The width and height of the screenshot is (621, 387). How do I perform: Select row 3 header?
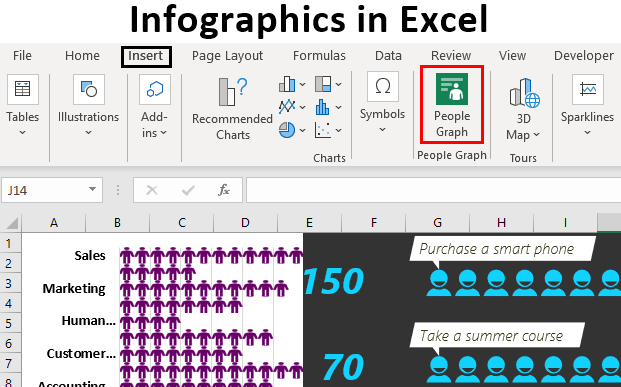[x=10, y=284]
